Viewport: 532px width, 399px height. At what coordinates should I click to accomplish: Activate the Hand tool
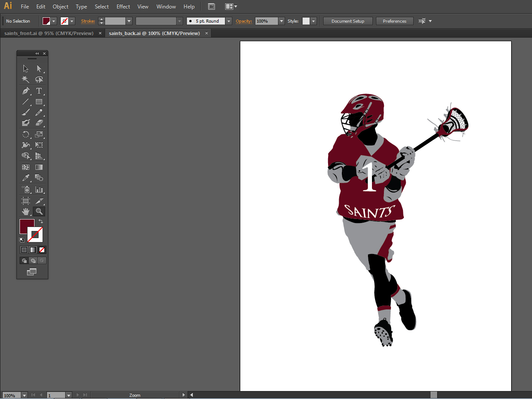[x=26, y=211]
